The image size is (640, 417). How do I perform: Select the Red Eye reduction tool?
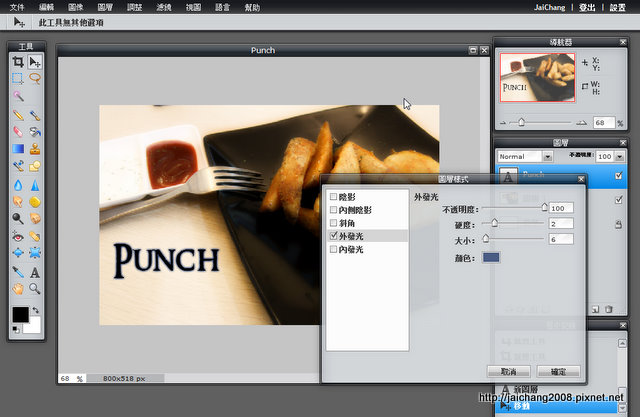click(18, 236)
